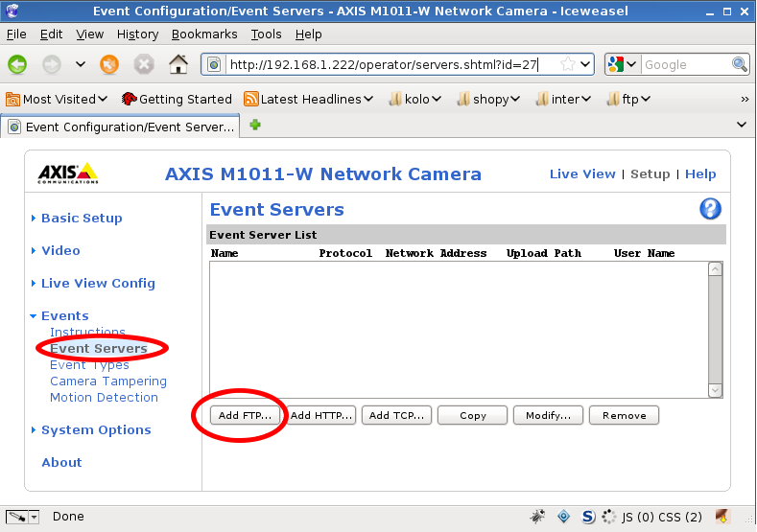Open the Most Visited bookmarks menu
The image size is (757, 532).
coord(57,100)
